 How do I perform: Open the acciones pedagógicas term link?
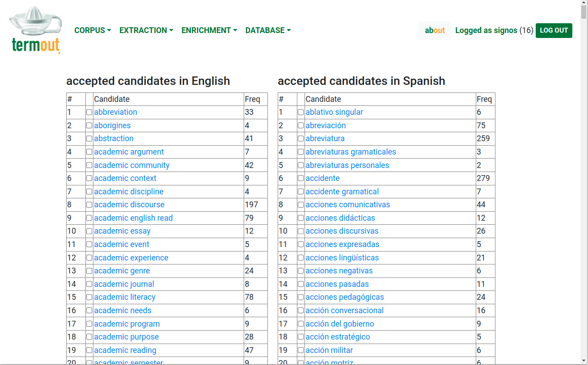(344, 297)
